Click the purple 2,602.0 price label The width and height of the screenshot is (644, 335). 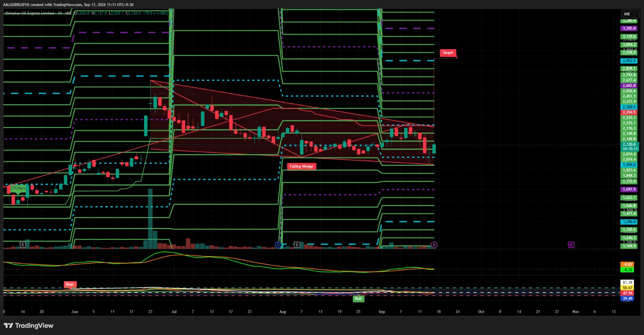(x=629, y=85)
